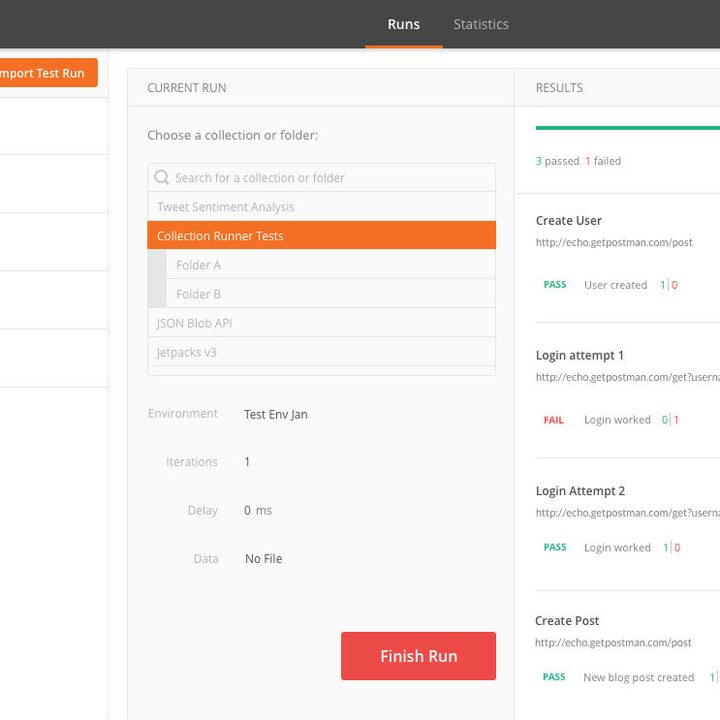Open the Create User result entry
This screenshot has width=720, height=720.
point(568,220)
